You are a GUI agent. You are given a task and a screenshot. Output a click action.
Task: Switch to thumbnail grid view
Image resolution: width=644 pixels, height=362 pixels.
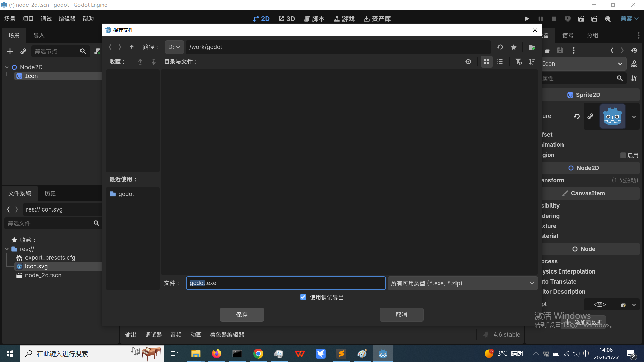pyautogui.click(x=486, y=62)
